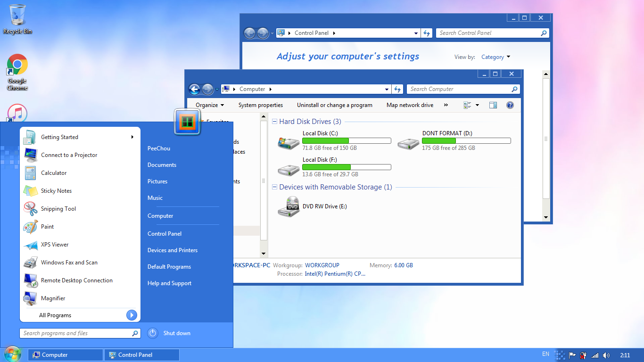Click the Windows Start orb
This screenshot has height=362, width=644.
12,354
